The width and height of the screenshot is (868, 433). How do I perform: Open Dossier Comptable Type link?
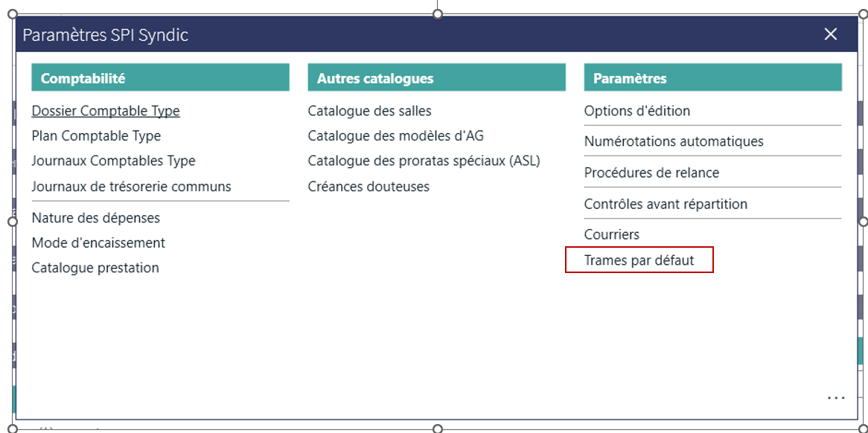pyautogui.click(x=106, y=111)
